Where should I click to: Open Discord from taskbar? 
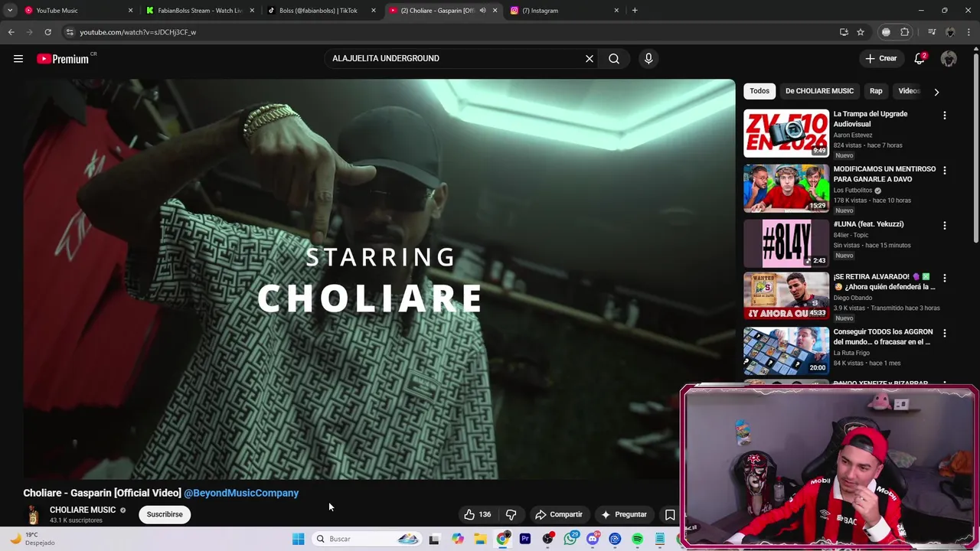[593, 539]
